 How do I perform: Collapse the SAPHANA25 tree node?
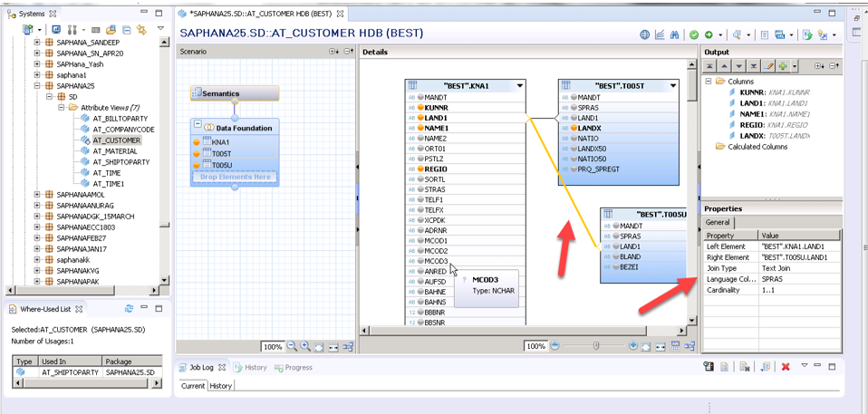(37, 86)
